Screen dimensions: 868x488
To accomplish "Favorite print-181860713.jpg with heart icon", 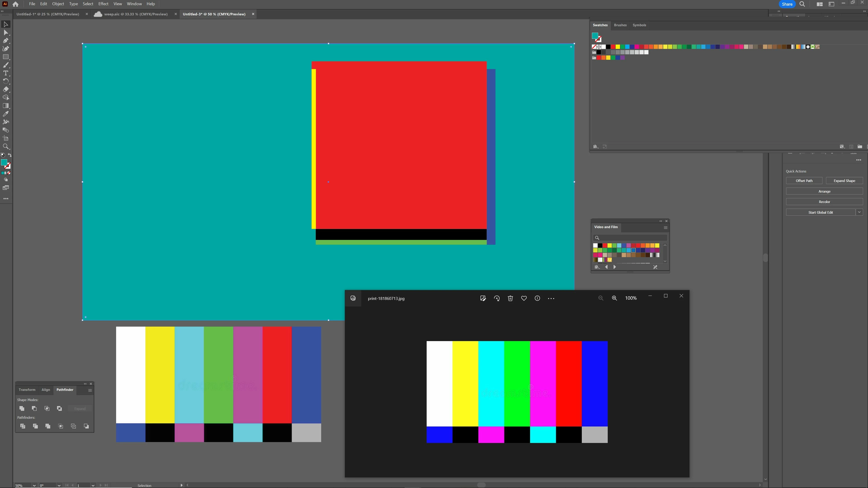I will pos(524,298).
